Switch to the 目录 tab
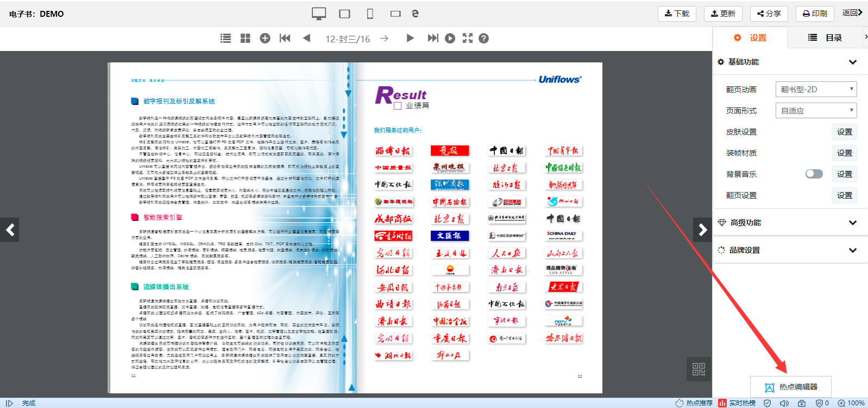 (825, 37)
